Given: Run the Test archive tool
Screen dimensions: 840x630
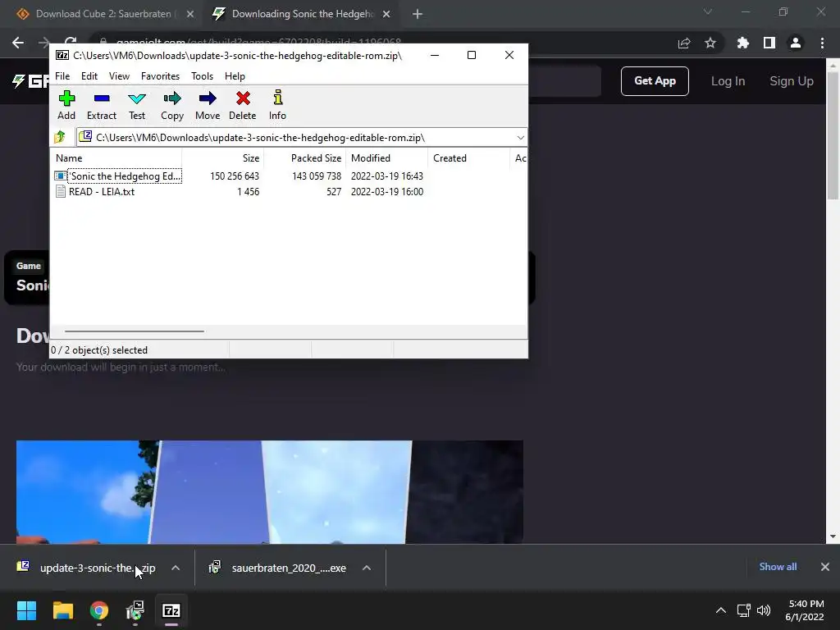Looking at the screenshot, I should 137,105.
